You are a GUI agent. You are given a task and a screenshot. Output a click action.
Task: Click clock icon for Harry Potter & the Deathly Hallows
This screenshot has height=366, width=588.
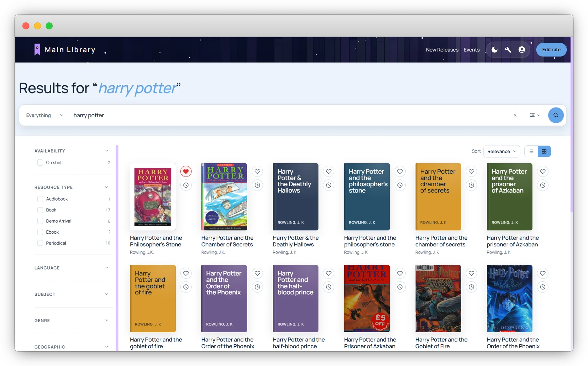(329, 185)
